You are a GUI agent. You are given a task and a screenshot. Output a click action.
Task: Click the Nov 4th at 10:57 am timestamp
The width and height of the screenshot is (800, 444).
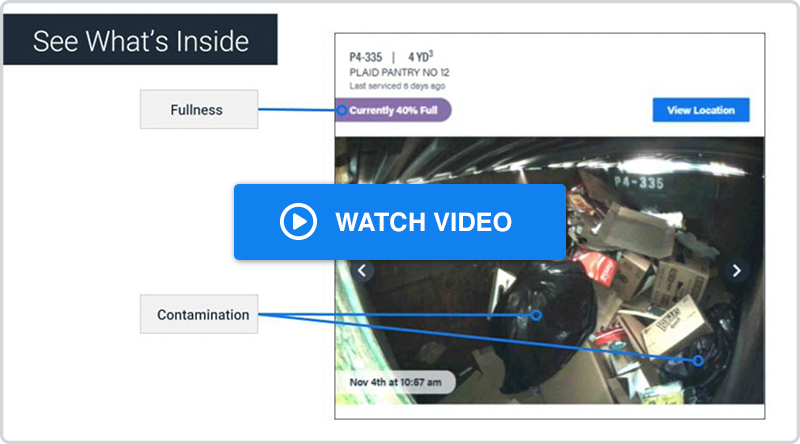(x=396, y=382)
